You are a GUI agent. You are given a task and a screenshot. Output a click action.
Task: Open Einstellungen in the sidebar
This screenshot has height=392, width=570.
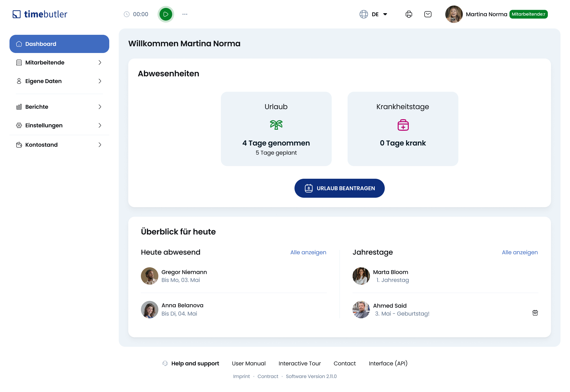[44, 125]
